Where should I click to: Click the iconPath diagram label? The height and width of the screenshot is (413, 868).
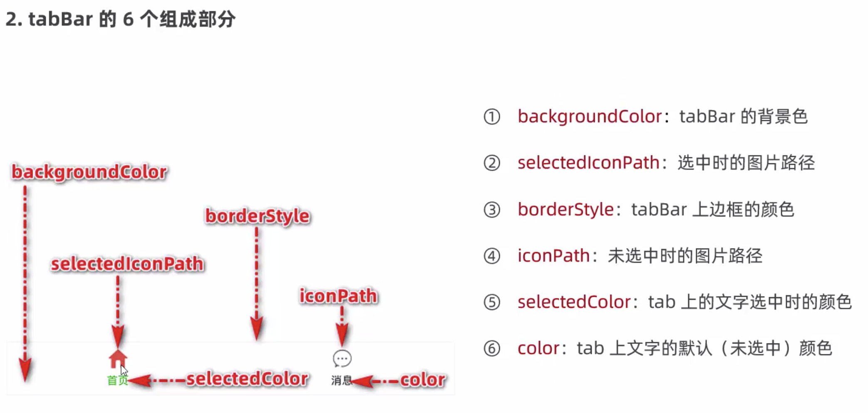[338, 296]
